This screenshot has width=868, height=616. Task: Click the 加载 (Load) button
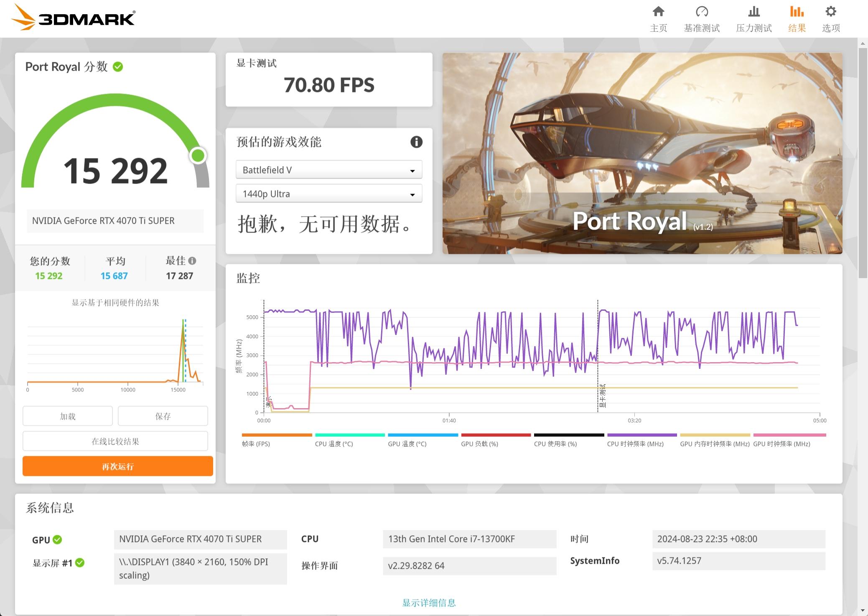point(68,416)
